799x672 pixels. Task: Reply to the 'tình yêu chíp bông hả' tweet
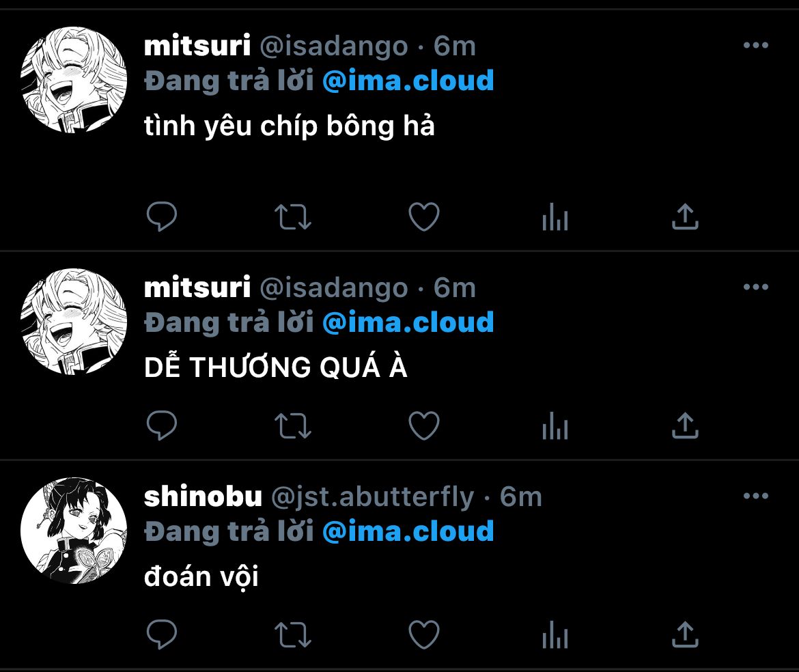point(162,216)
